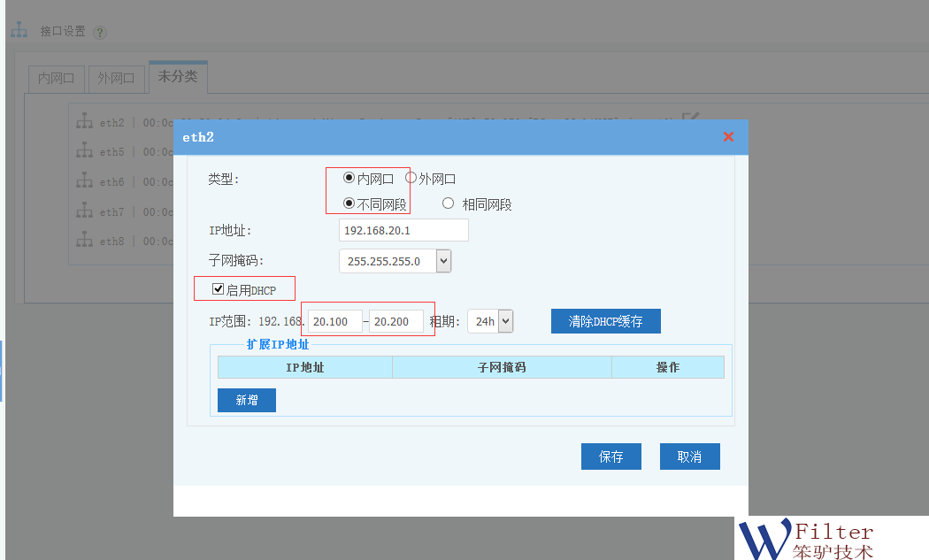The height and width of the screenshot is (560, 929).
Task: Select the 外网口 radio button
Action: click(411, 178)
